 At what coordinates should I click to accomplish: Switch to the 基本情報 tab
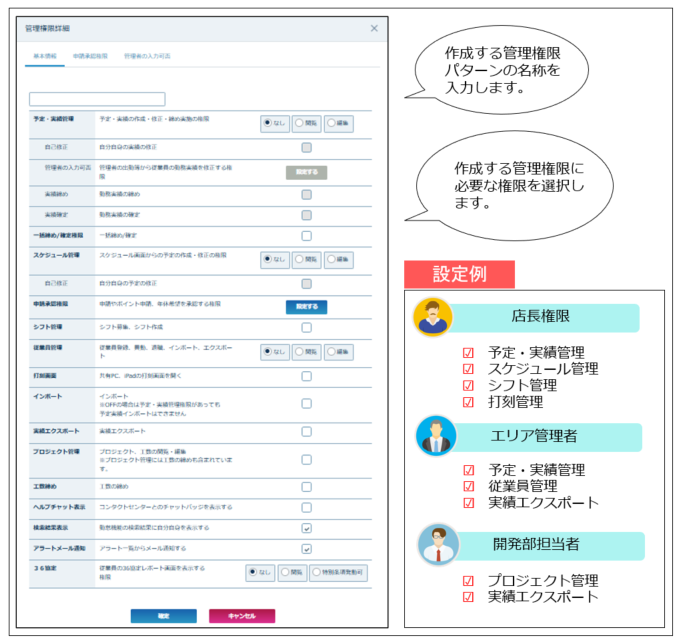[x=45, y=56]
